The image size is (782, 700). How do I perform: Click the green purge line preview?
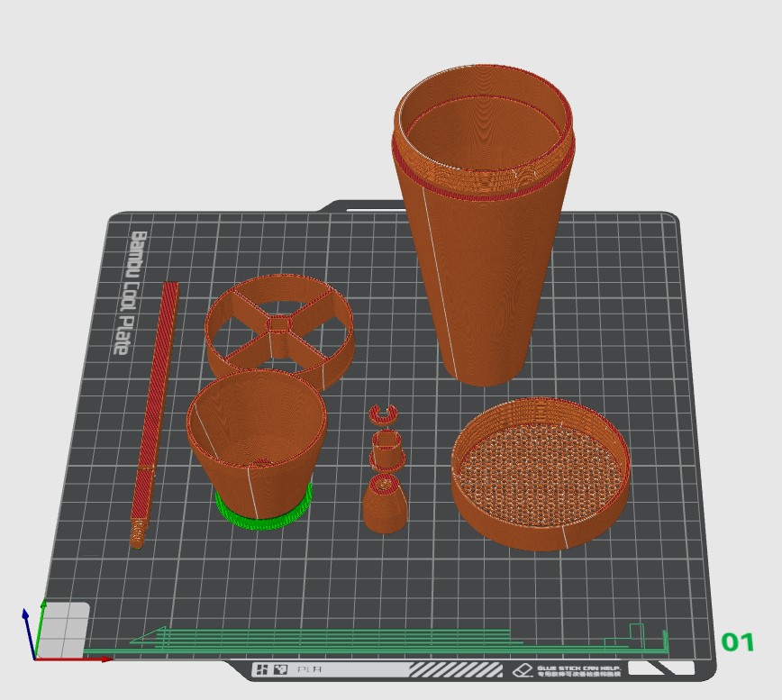pos(374,641)
